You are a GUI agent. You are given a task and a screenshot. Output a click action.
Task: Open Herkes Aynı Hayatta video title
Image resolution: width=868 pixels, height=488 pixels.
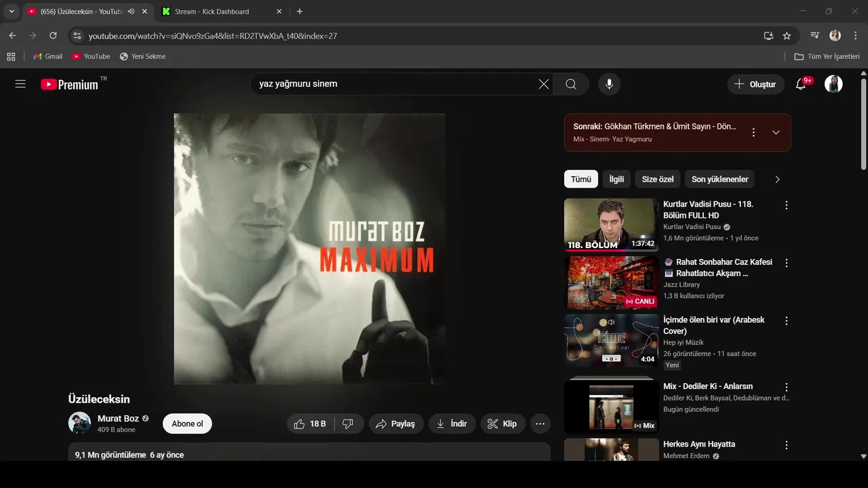pyautogui.click(x=699, y=444)
